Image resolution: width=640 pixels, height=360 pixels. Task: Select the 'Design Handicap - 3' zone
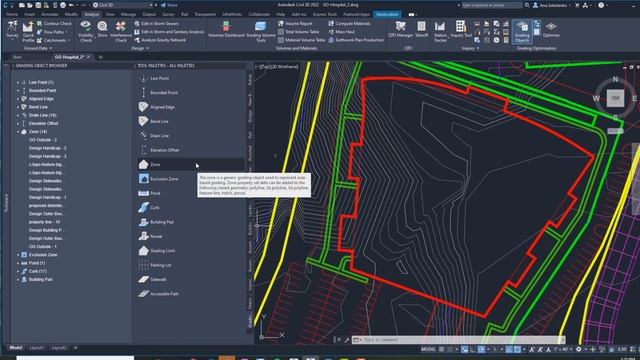[47, 156]
